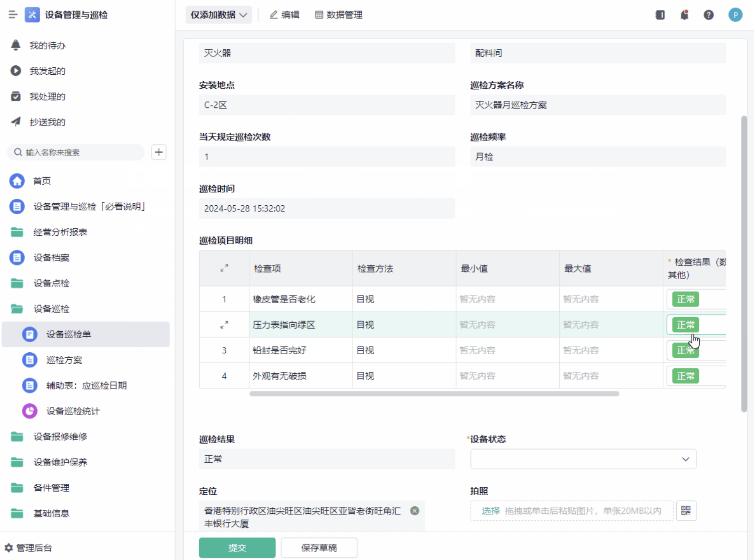Click the 巡检方案 form icon
The image size is (754, 560).
pos(30,360)
